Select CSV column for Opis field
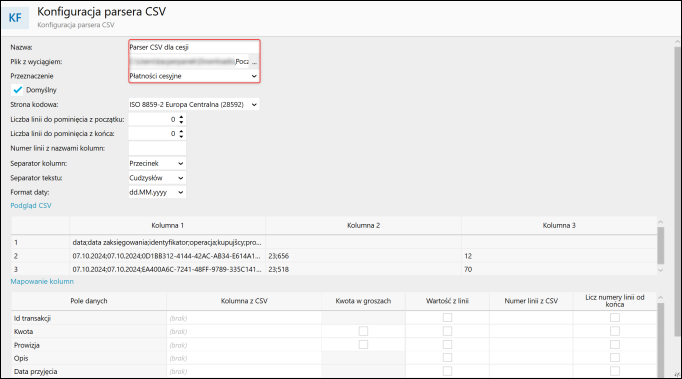The image size is (682, 379). (x=244, y=358)
